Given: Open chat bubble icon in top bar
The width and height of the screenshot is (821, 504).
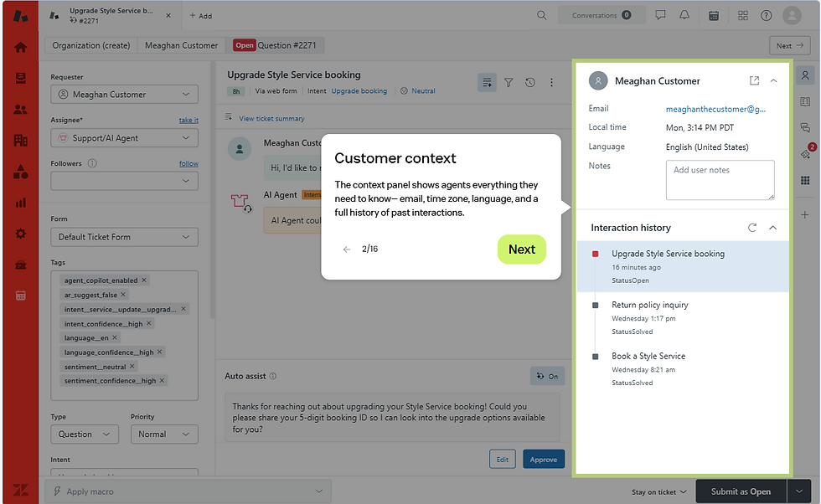Looking at the screenshot, I should (660, 15).
